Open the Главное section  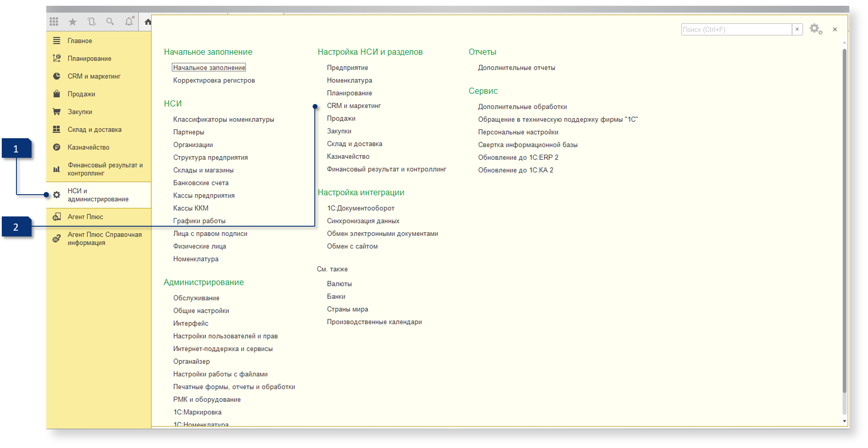[80, 40]
